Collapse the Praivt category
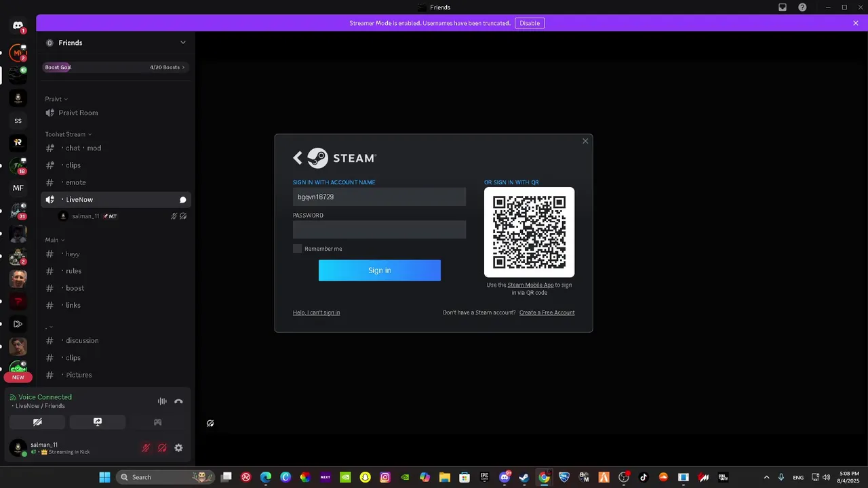The width and height of the screenshot is (868, 488). (x=56, y=99)
